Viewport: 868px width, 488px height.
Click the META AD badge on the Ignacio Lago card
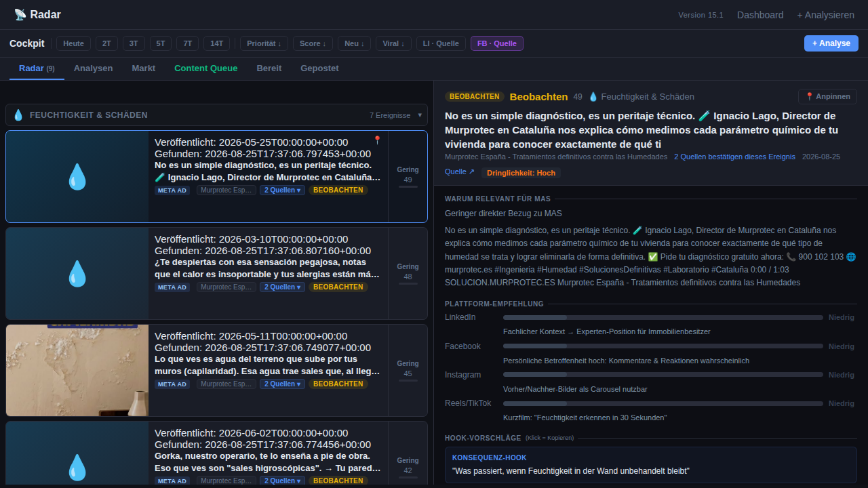click(172, 190)
